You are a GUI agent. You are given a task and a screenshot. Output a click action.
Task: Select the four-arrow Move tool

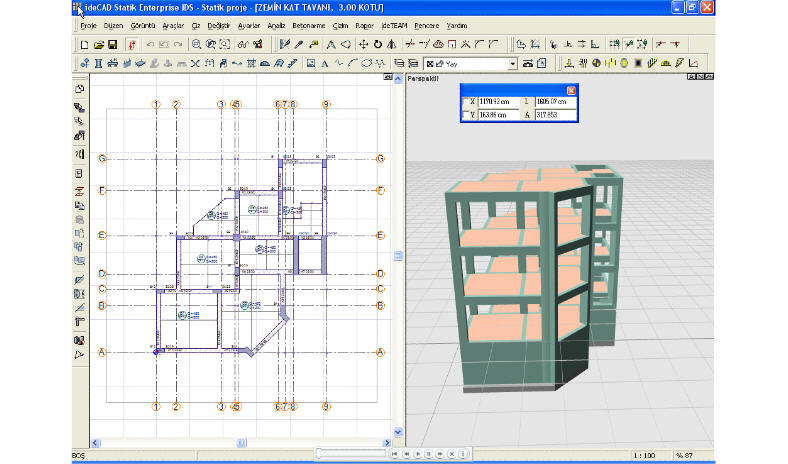(361, 45)
